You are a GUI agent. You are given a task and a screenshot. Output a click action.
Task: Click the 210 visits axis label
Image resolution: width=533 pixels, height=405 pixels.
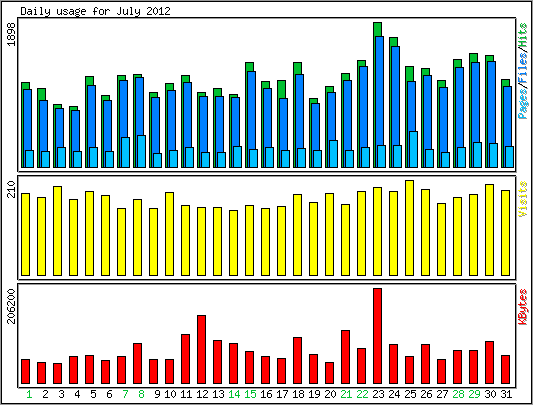coord(11,189)
